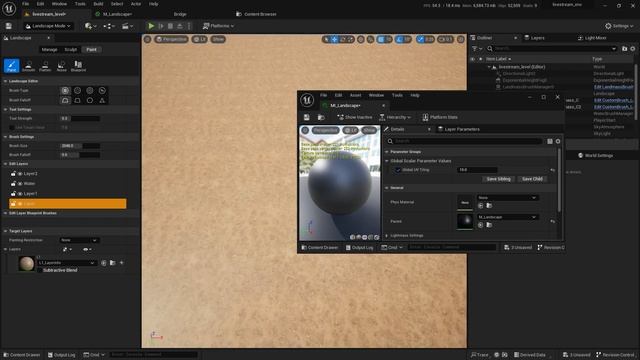Choose the component brush type icon

coord(102,91)
